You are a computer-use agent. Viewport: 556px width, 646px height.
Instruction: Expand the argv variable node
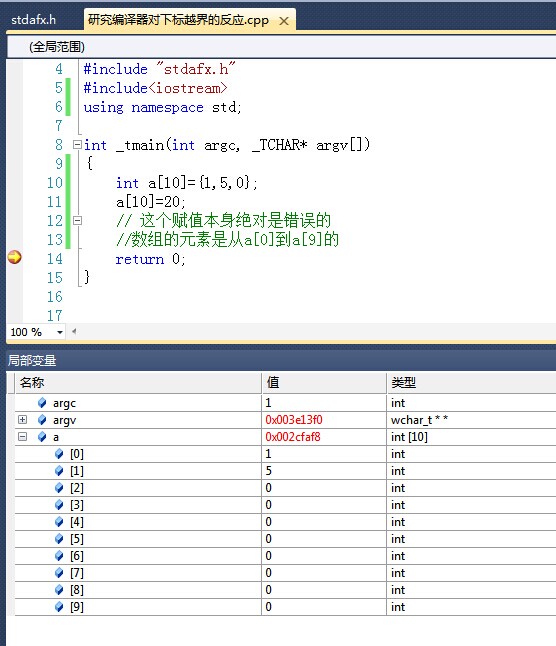point(23,419)
